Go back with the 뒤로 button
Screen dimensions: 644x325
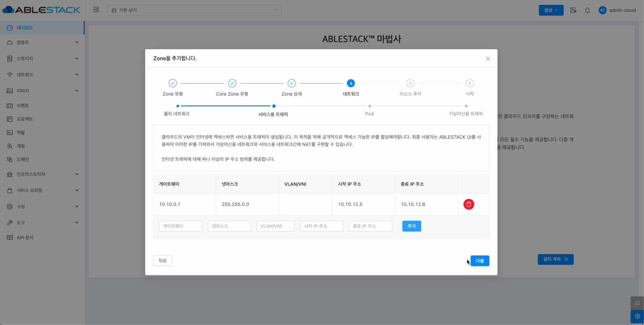click(x=162, y=261)
